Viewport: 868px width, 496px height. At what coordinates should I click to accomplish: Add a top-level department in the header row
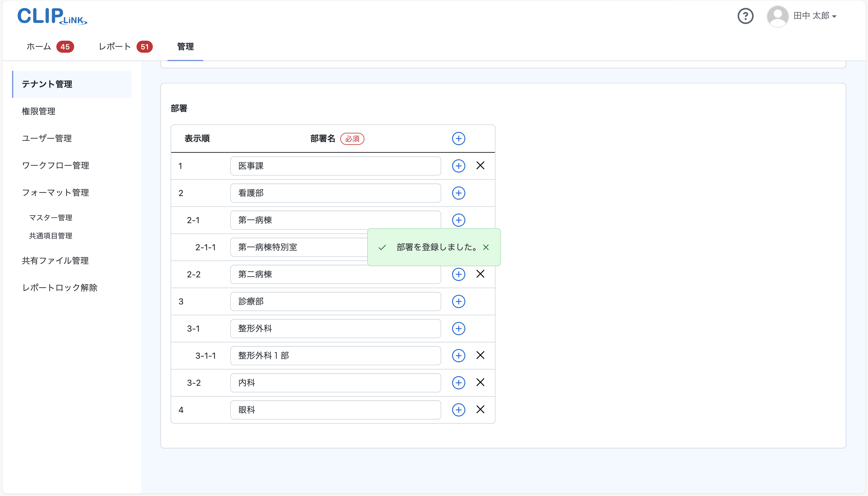[x=458, y=139]
